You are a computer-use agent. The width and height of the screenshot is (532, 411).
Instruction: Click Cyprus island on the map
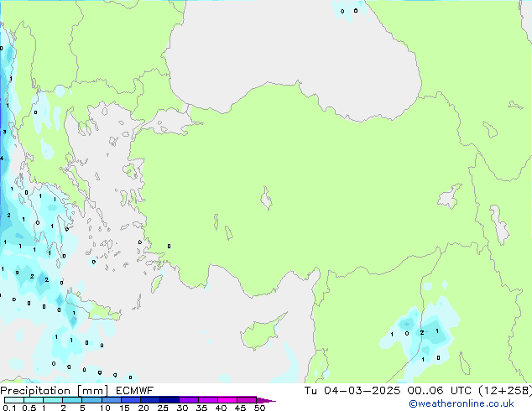tap(261, 334)
